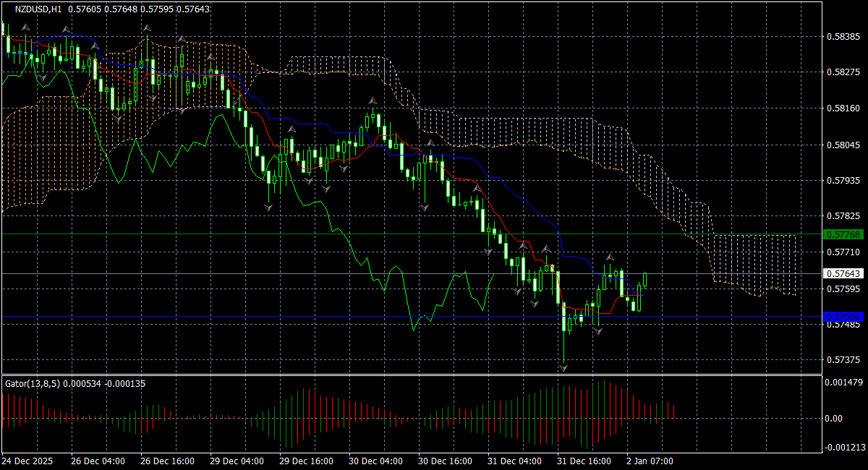868x470 pixels.
Task: Click the 29 Dec 04:00 time label
Action: (x=237, y=461)
